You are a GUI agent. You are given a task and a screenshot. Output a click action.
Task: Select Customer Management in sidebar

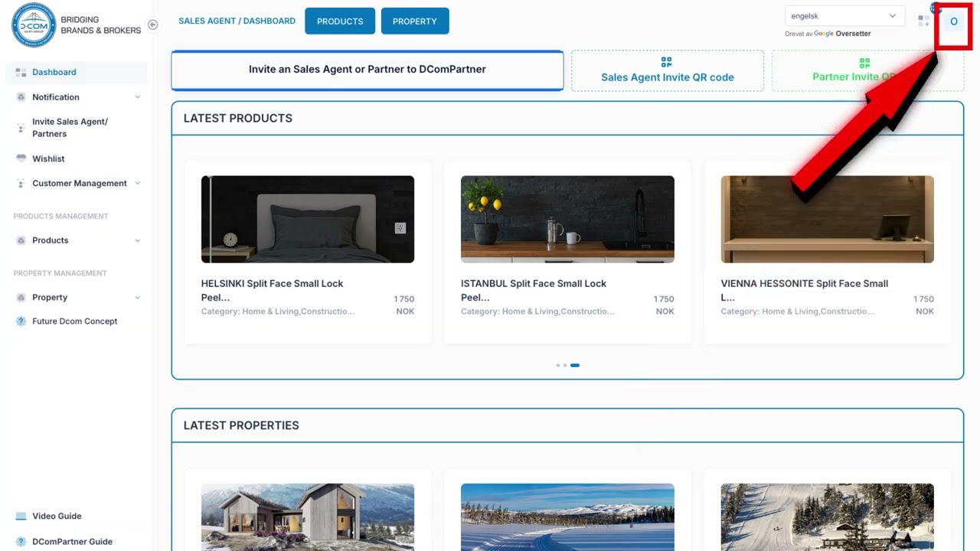click(80, 184)
